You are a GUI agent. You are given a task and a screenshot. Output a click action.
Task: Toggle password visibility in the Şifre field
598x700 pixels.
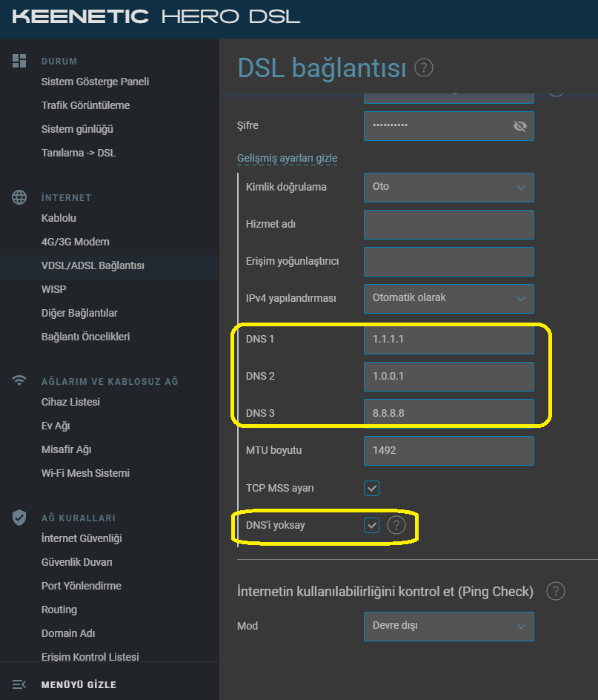click(520, 126)
